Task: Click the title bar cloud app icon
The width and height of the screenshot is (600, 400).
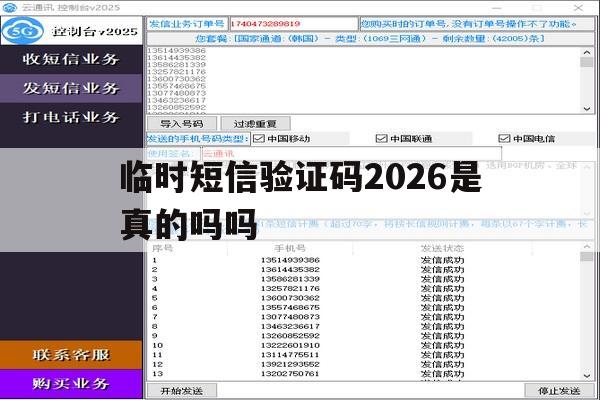Action: click(x=10, y=7)
